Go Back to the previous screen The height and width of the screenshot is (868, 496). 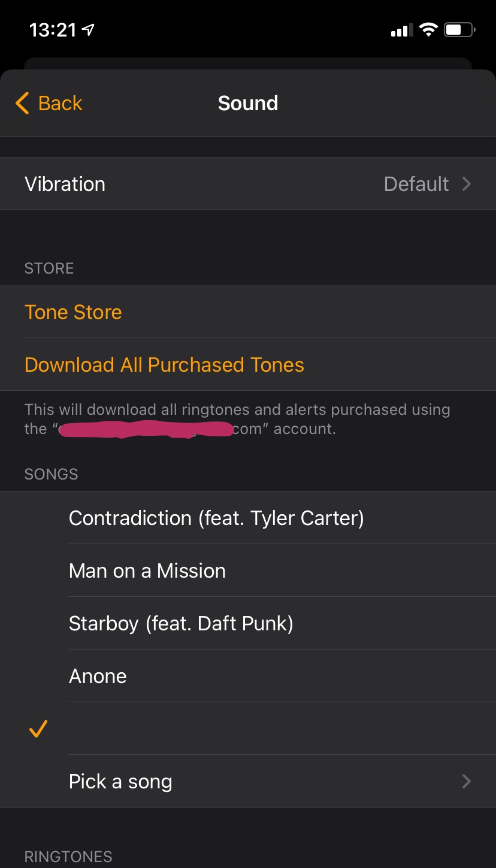point(49,103)
